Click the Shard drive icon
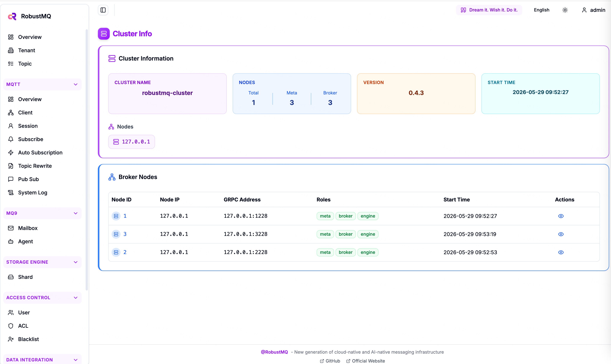This screenshot has height=364, width=611. 11,277
